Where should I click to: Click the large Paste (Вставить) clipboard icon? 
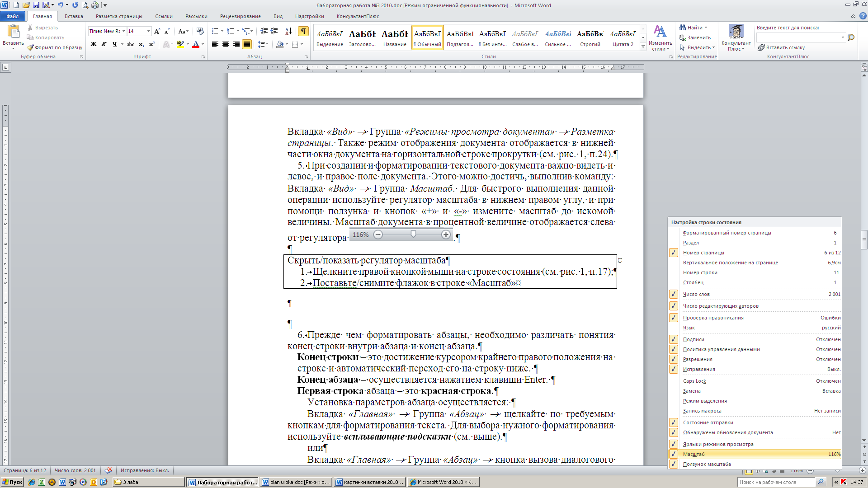click(13, 32)
